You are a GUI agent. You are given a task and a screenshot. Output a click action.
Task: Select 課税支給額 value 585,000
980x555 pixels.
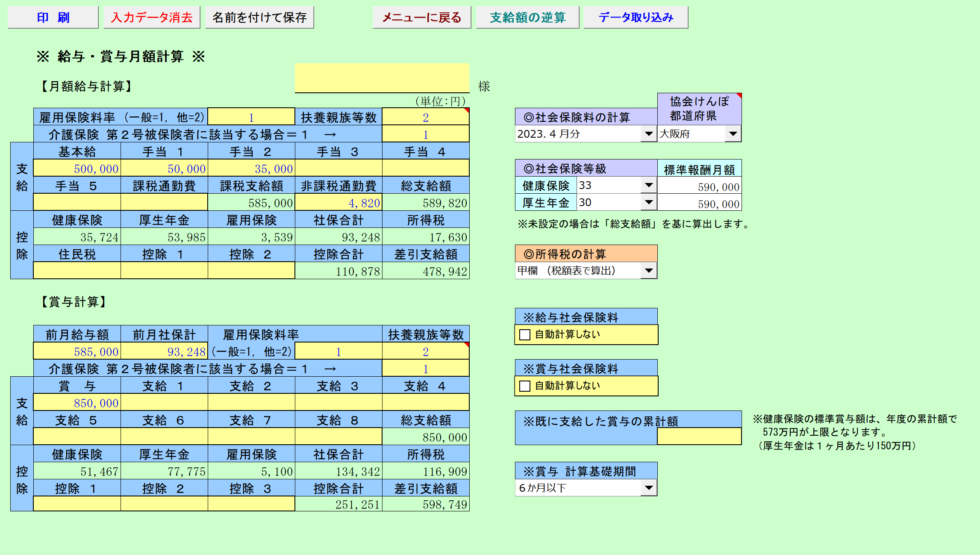point(252,202)
